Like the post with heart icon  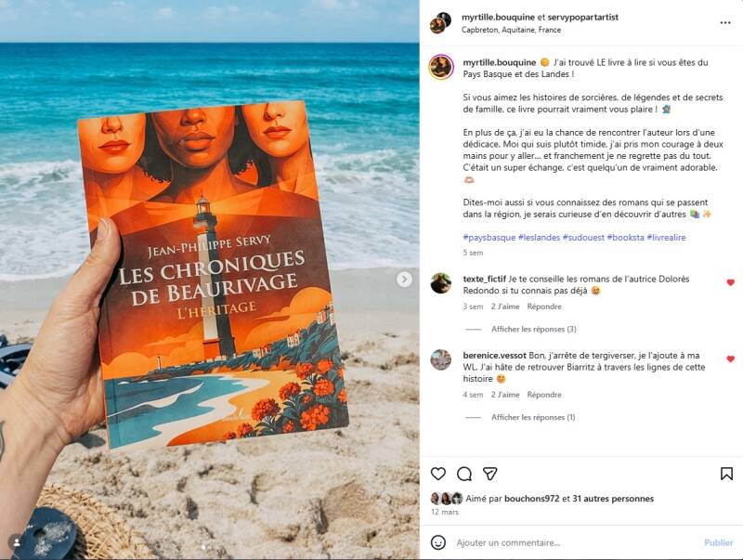pos(437,474)
